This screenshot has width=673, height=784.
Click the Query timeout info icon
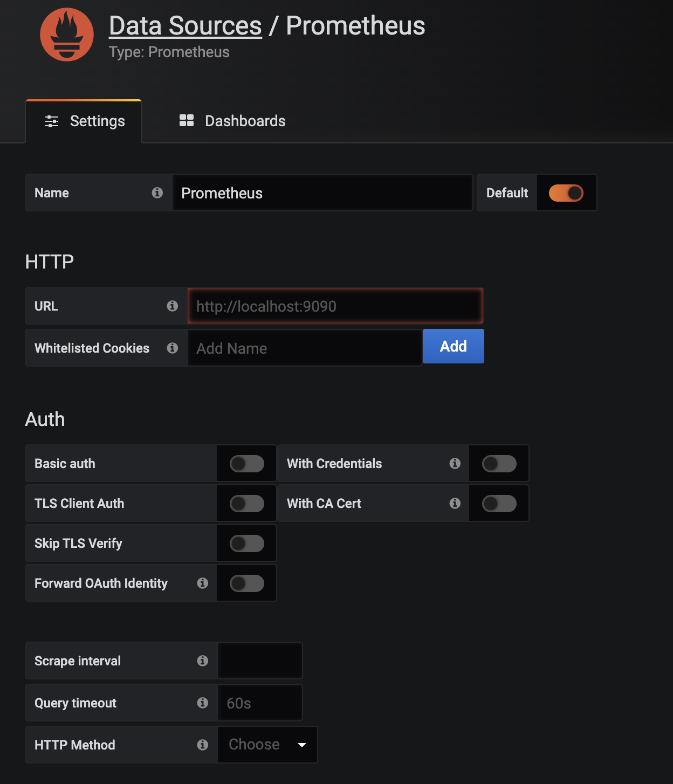pyautogui.click(x=203, y=703)
